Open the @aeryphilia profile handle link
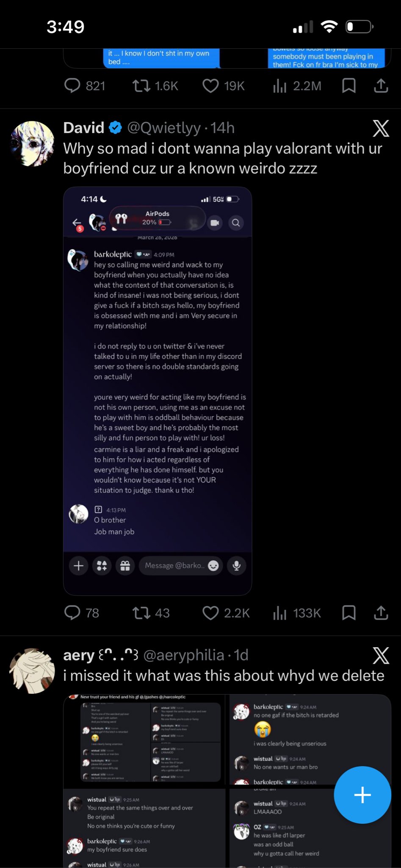This screenshot has height=868, width=401. coord(183,655)
